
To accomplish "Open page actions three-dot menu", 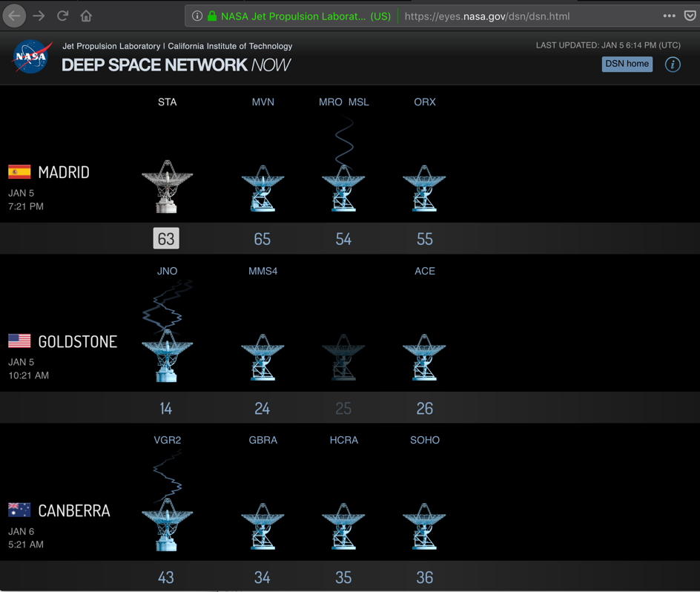I will pos(669,16).
